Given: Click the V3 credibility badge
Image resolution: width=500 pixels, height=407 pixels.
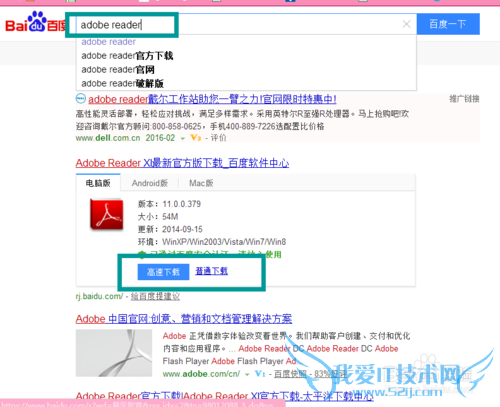Looking at the screenshot, I should pyautogui.click(x=196, y=138).
